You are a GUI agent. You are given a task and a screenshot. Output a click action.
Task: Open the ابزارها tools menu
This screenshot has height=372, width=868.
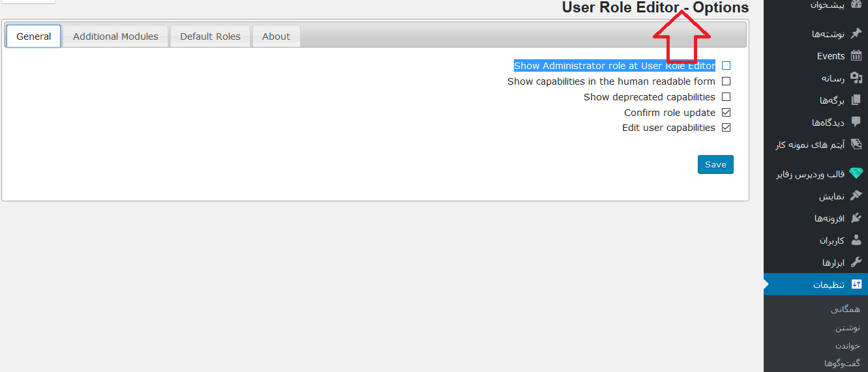click(x=816, y=263)
